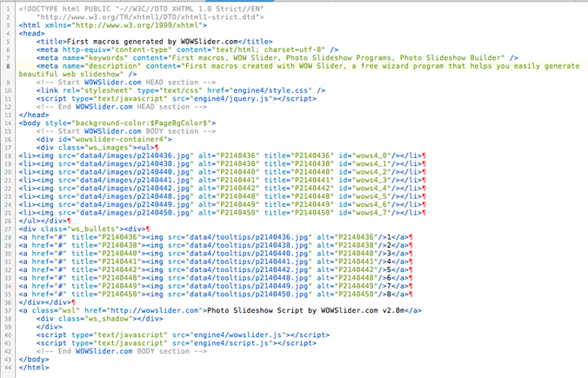Viewport: 588px width, 378px height.
Task: Click the title text "First macros generated by WOWSlider.com"
Action: pyautogui.click(x=152, y=42)
